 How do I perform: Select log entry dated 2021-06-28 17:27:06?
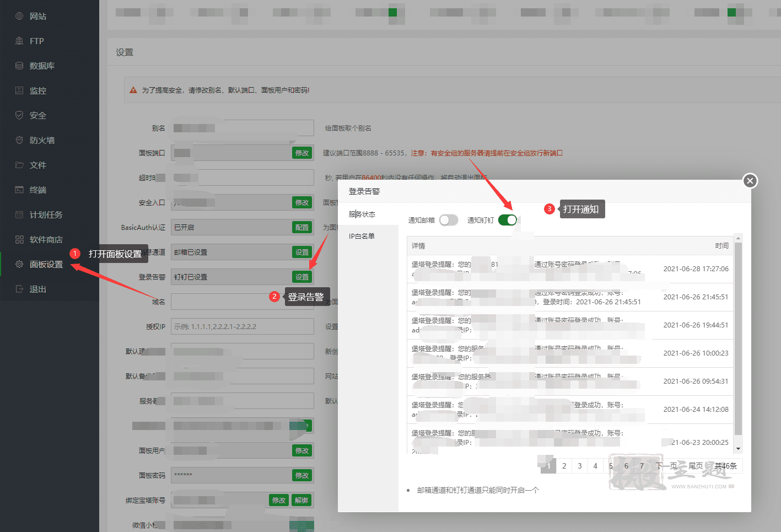click(x=570, y=269)
